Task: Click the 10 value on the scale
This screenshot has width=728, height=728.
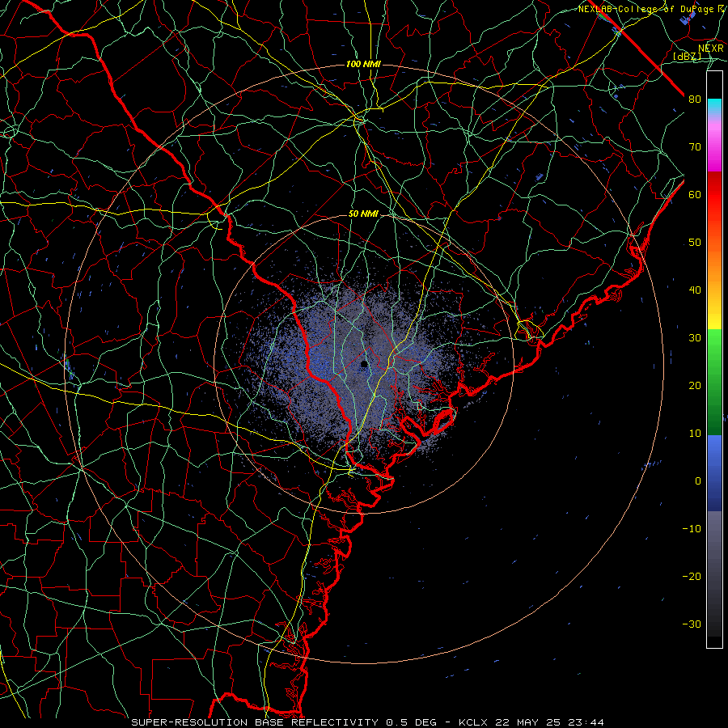Action: [695, 434]
